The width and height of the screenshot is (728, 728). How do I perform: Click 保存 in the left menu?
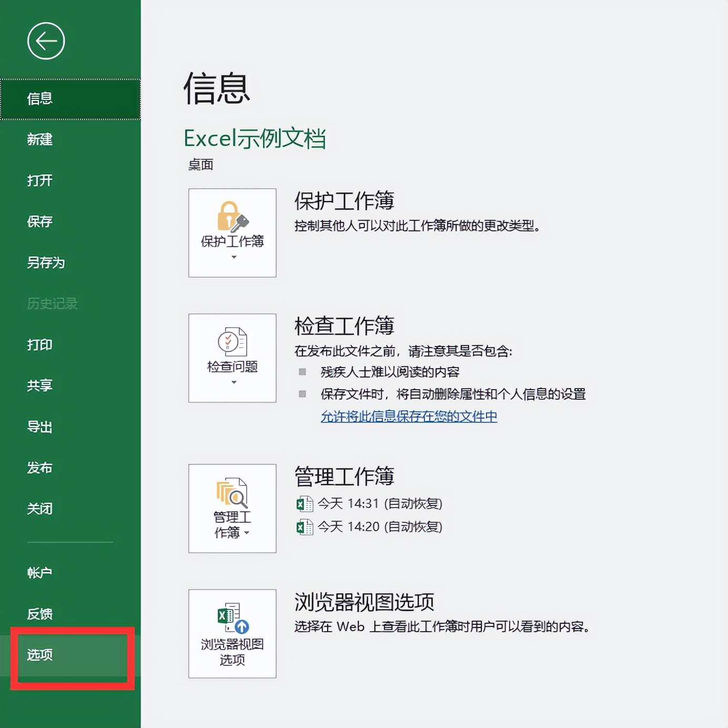(70, 221)
